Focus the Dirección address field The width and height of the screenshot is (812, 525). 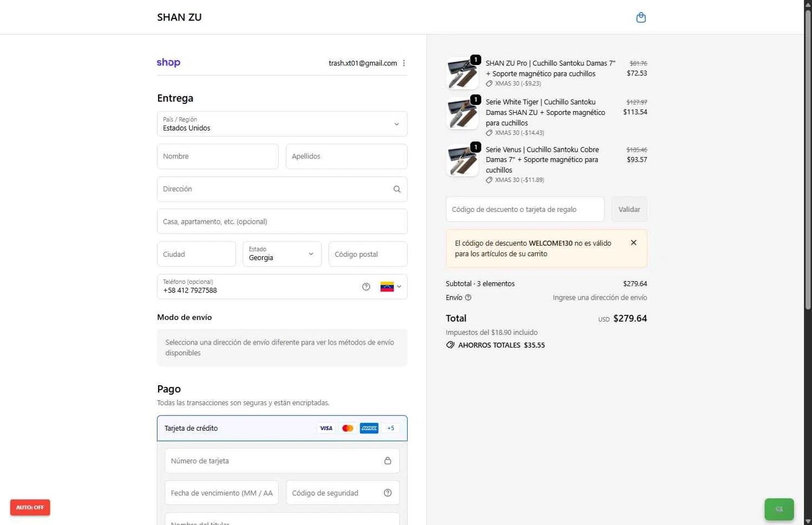[282, 189]
